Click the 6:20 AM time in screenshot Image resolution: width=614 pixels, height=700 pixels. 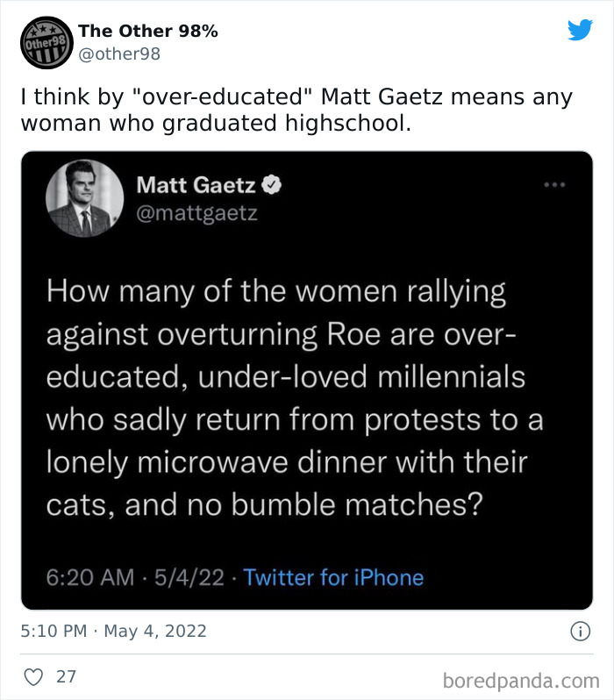pyautogui.click(x=91, y=577)
